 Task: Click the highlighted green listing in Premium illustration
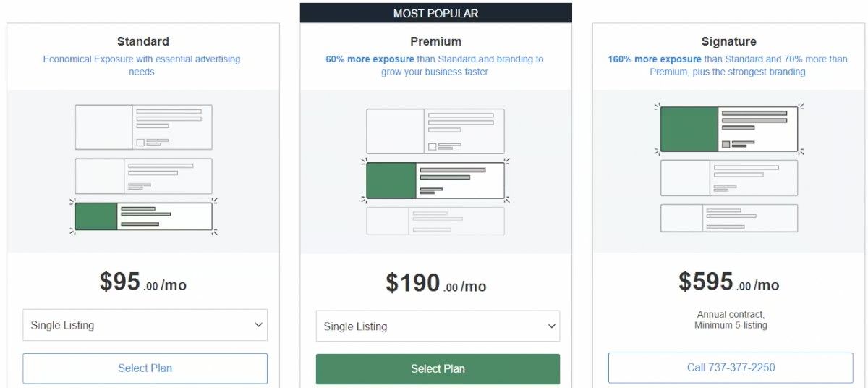[435, 180]
